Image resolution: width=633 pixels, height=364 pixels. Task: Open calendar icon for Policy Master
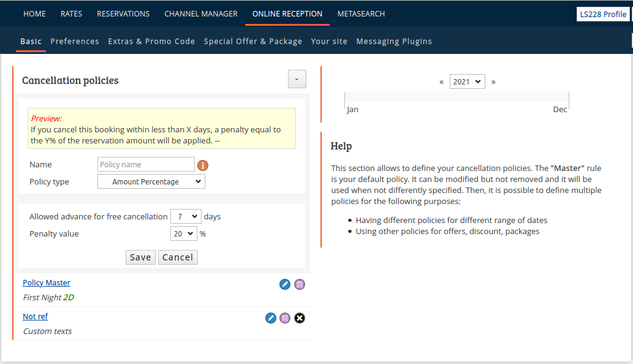point(300,284)
